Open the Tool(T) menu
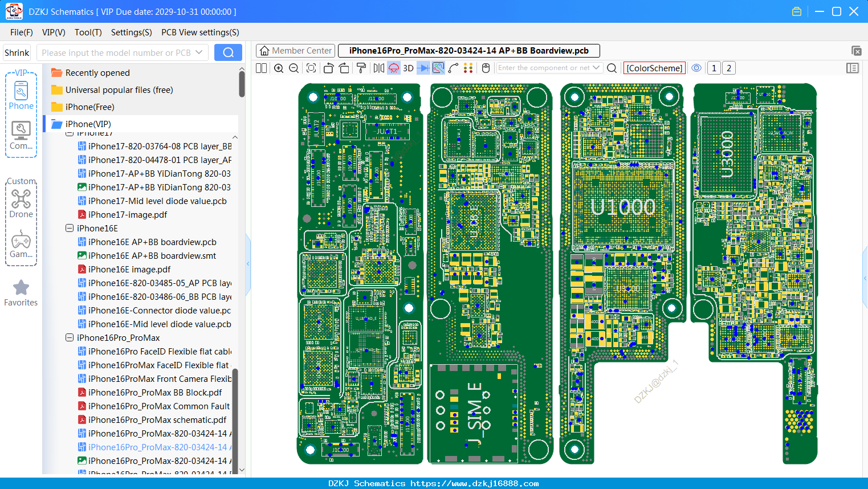Viewport: 868px width, 489px height. [88, 32]
